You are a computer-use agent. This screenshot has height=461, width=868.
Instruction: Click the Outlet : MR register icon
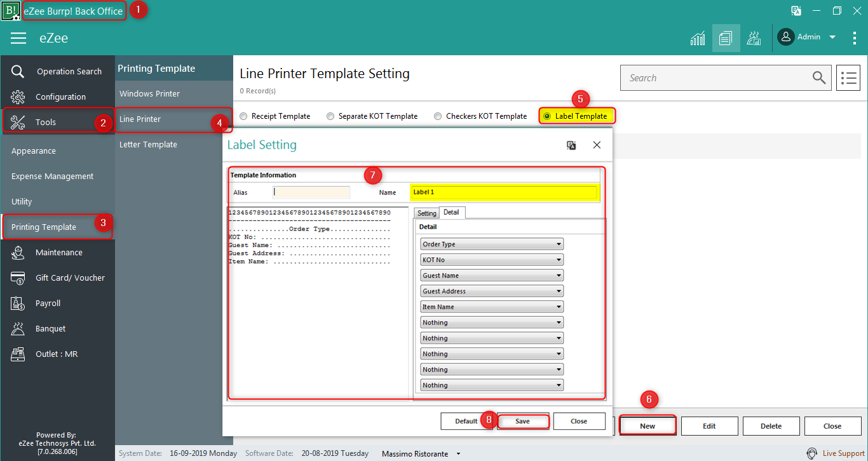[18, 354]
